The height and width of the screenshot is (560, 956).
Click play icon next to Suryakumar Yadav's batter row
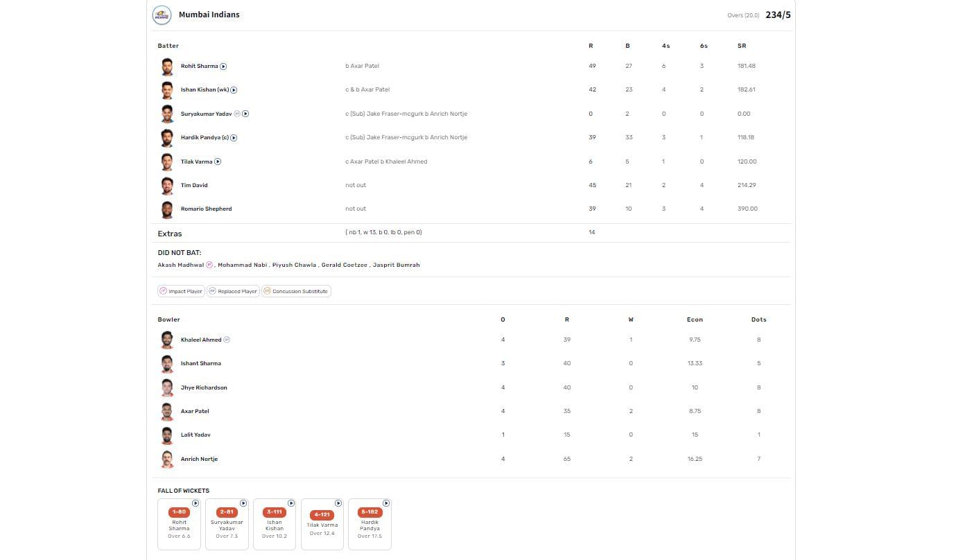click(x=245, y=114)
